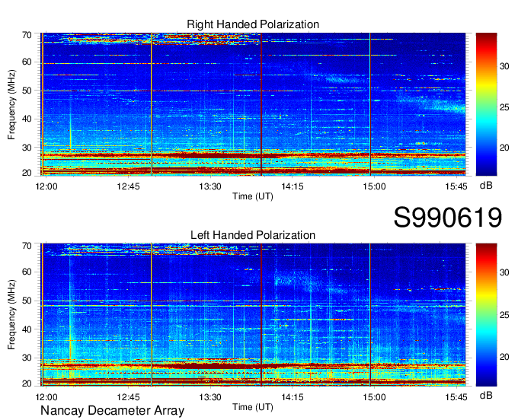The width and height of the screenshot is (518, 420).
Task: Click the '15:45' tick of the top plot
Action: (456, 186)
